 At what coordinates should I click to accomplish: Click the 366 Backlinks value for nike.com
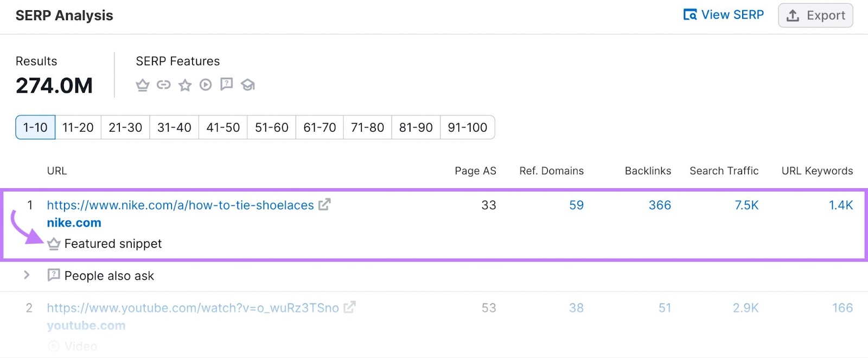tap(660, 205)
